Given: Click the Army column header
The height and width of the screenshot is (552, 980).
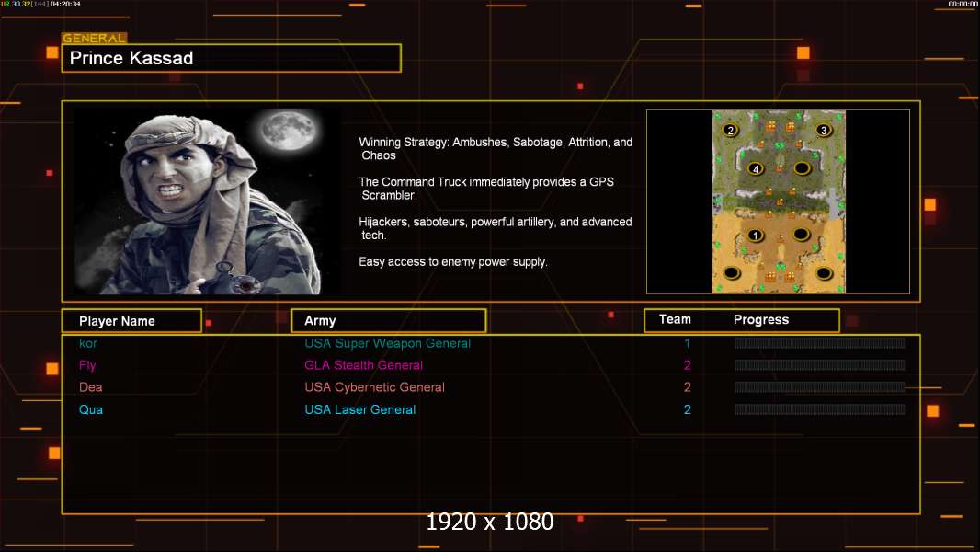Looking at the screenshot, I should [389, 321].
